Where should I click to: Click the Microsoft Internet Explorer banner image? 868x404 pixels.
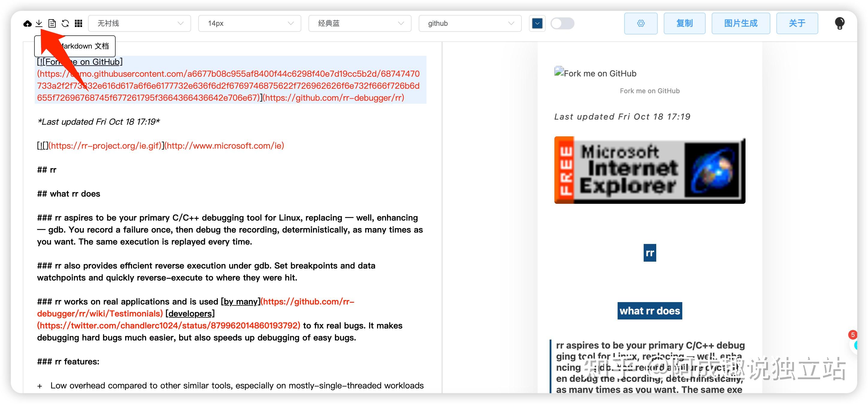[649, 170]
